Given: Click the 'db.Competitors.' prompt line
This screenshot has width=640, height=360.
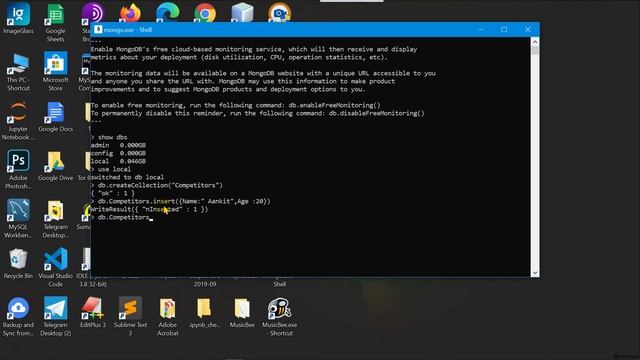Looking at the screenshot, I should [x=122, y=217].
